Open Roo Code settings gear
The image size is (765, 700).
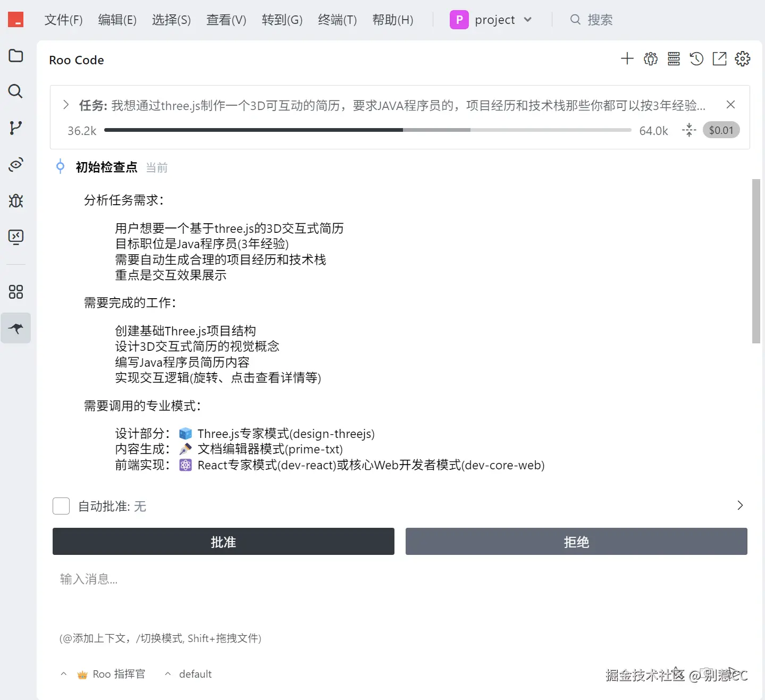click(x=743, y=58)
